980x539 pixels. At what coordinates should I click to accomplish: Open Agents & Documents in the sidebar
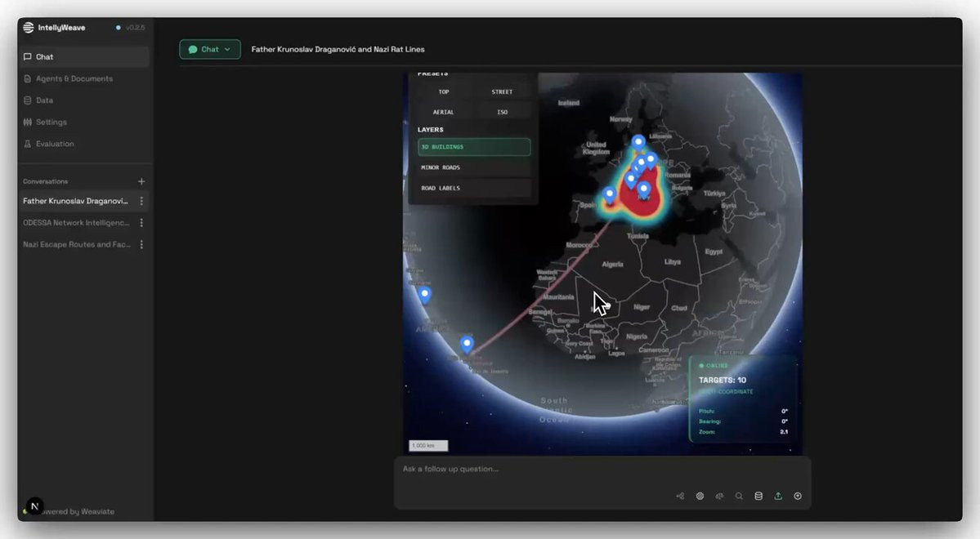pos(83,78)
